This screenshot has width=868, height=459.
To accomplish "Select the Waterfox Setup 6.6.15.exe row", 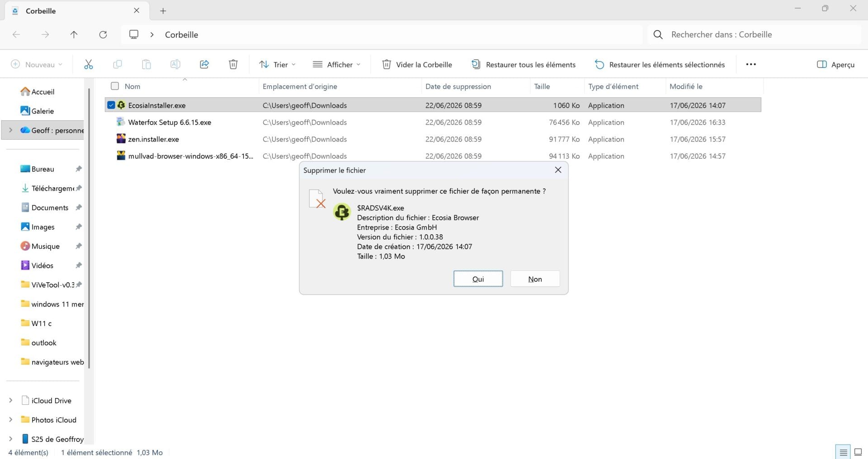I will coord(433,122).
